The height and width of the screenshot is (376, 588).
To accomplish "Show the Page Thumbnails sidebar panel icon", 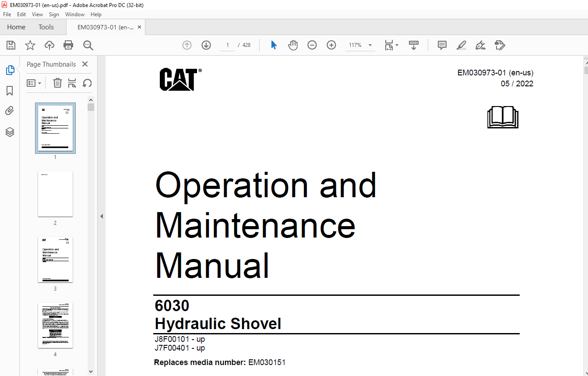I will pos(10,70).
